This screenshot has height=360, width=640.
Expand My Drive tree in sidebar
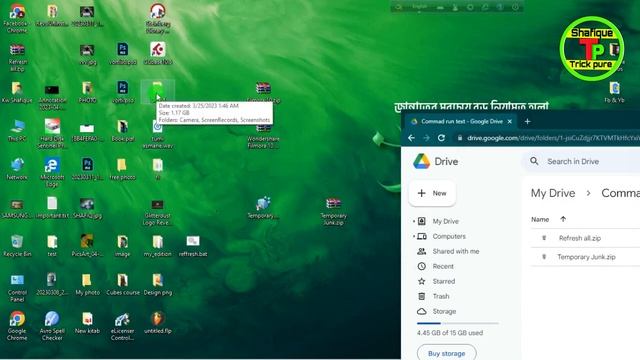tap(414, 221)
